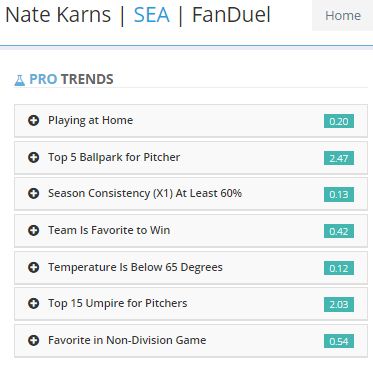Click the 0.42 trend value badge
This screenshot has height=368, width=373.
(339, 231)
